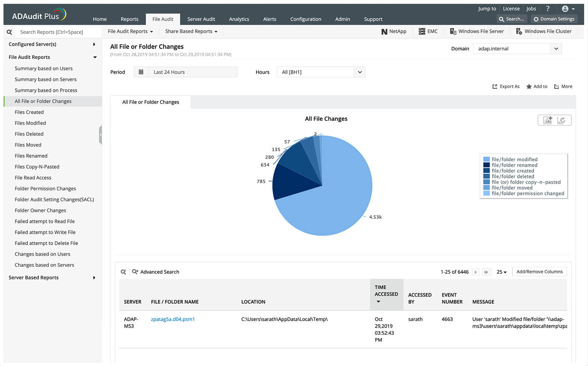Open the rows-per-page 25 dropdown

(501, 271)
